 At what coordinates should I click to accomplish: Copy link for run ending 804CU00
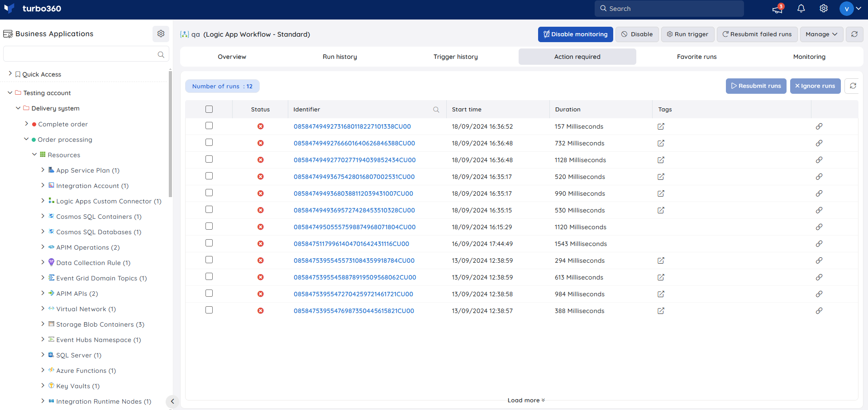point(819,227)
